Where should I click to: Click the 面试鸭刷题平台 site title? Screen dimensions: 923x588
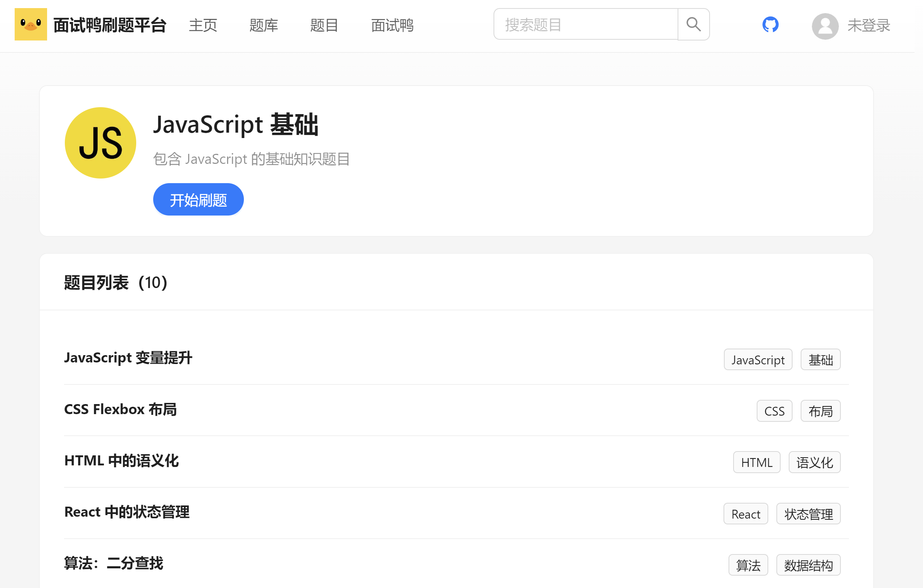tap(110, 25)
